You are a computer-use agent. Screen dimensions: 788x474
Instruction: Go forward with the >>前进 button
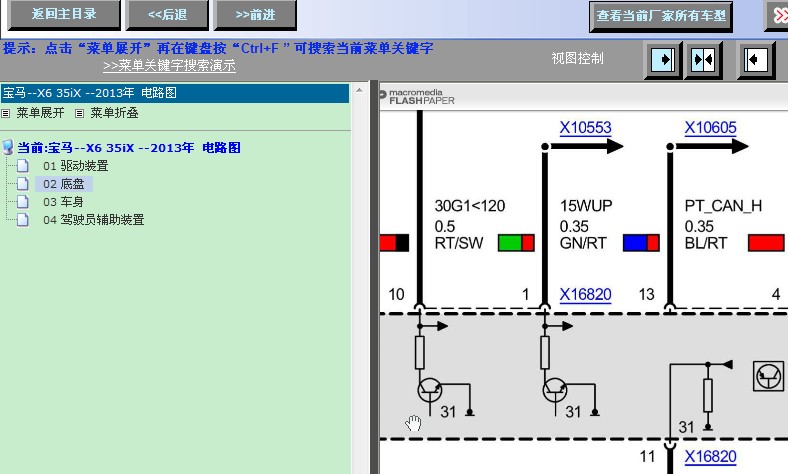coord(255,15)
